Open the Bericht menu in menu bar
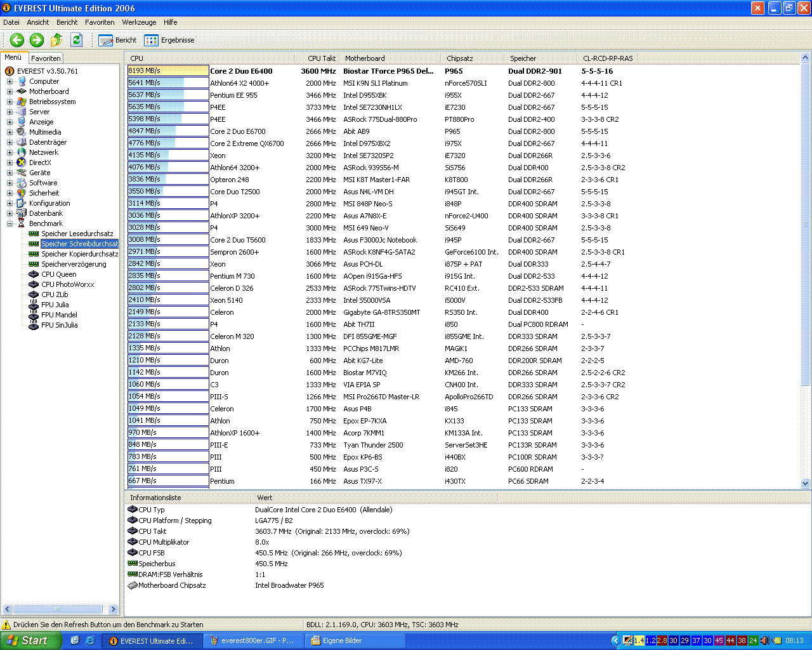 coord(67,22)
